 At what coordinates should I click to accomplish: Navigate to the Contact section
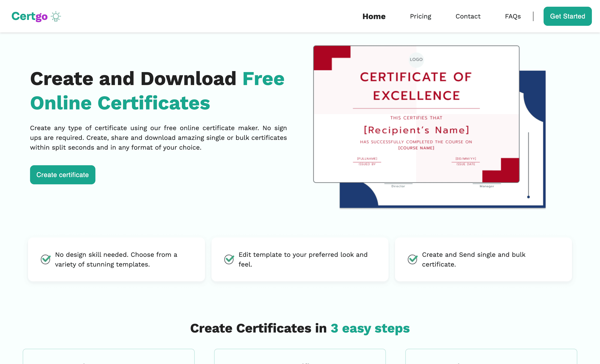[468, 16]
